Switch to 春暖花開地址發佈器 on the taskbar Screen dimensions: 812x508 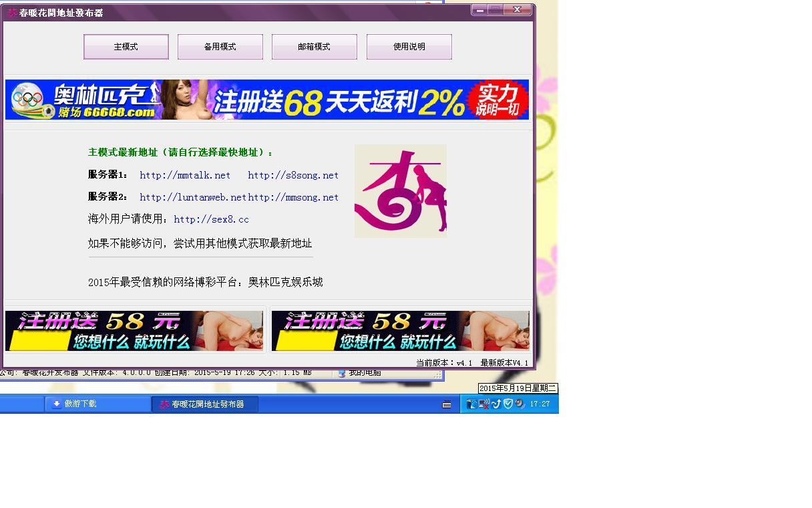(x=205, y=404)
